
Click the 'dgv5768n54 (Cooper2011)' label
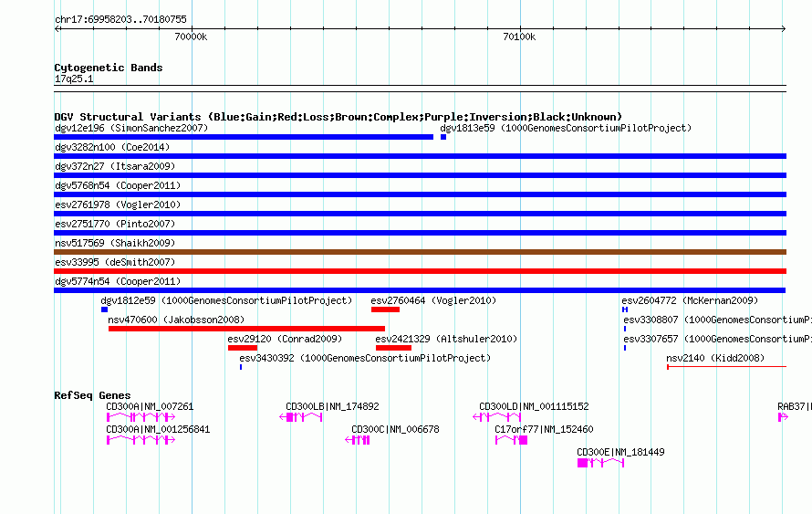pos(118,185)
